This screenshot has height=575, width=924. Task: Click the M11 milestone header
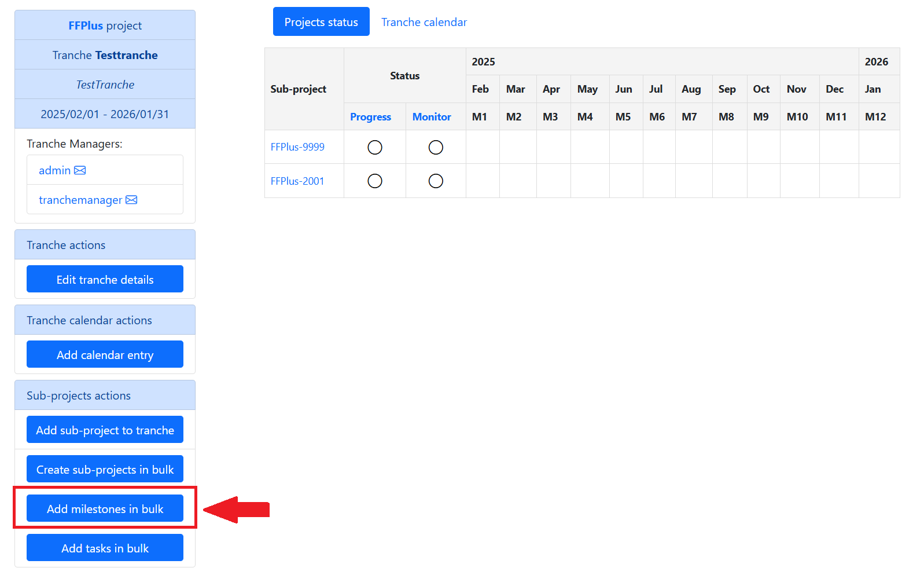tap(840, 117)
